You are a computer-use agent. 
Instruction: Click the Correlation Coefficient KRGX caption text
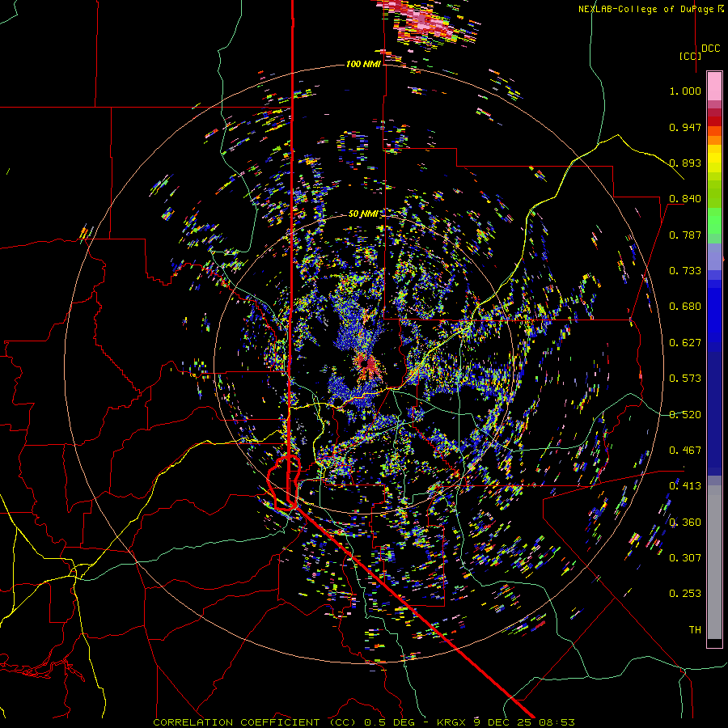point(364,722)
